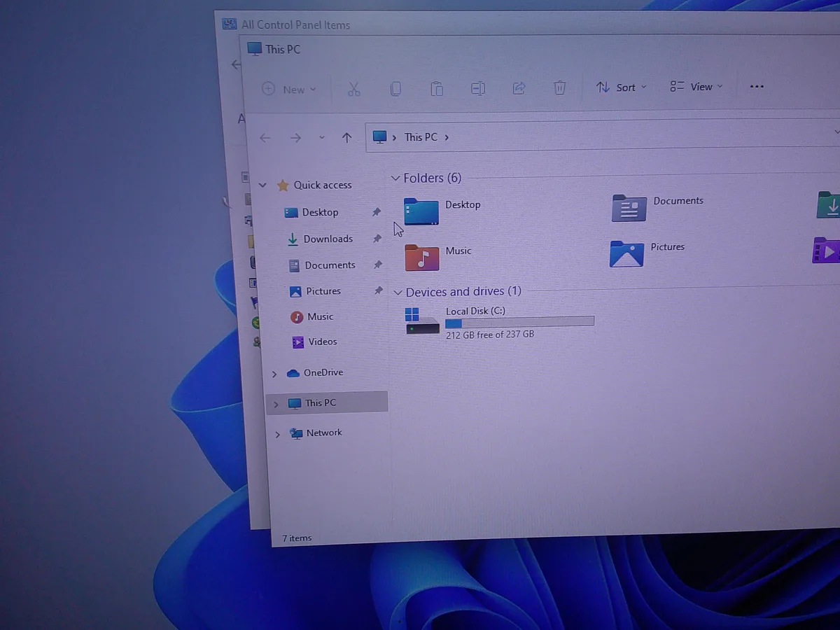Click the Control Panel window title icon
The height and width of the screenshot is (630, 840).
(230, 24)
